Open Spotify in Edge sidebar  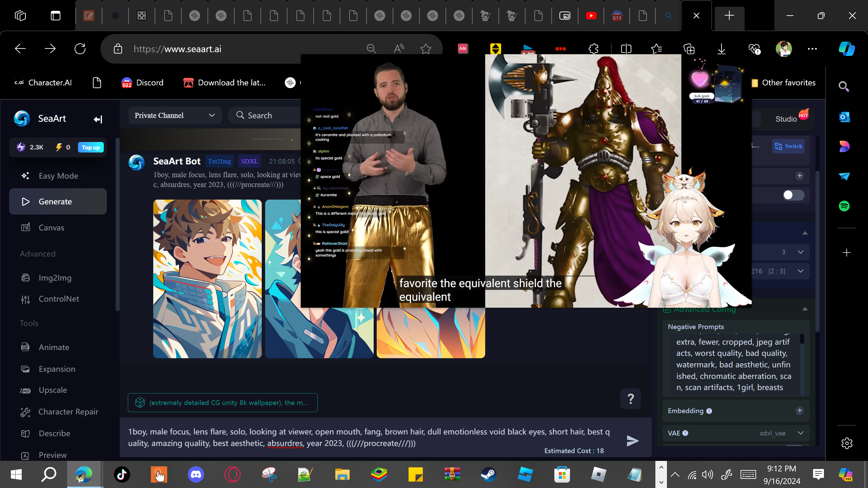844,206
